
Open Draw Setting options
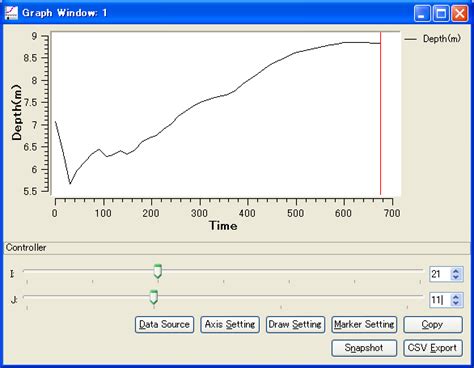(295, 325)
